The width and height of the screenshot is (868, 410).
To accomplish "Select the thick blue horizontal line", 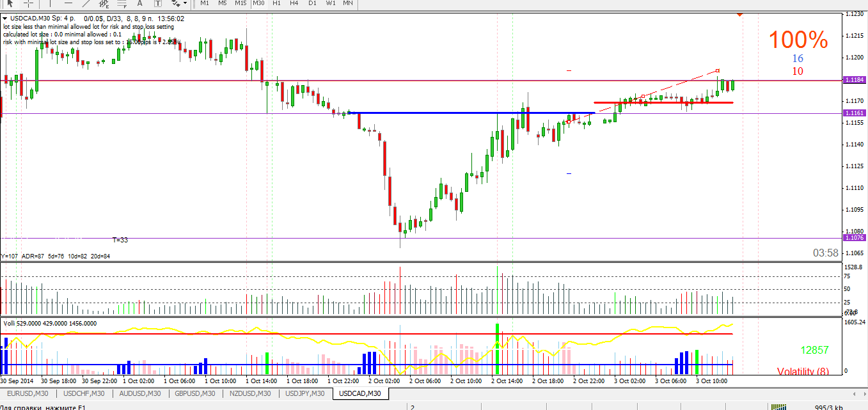I will (x=472, y=113).
